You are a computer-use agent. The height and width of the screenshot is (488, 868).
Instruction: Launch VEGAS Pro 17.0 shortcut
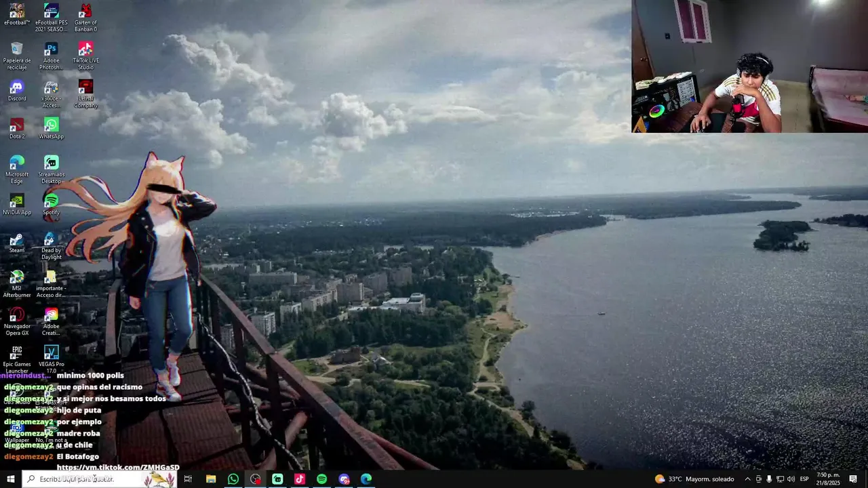tap(51, 359)
